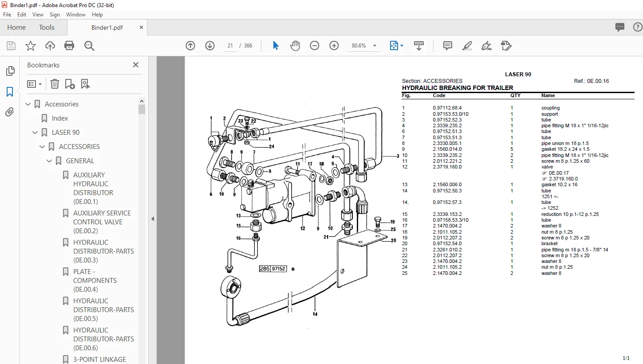Add the document to starred files
The width and height of the screenshot is (643, 364).
coord(31,46)
